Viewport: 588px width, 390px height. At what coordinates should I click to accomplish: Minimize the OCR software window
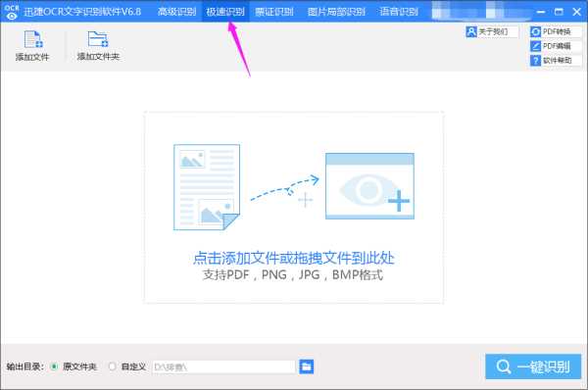[540, 12]
